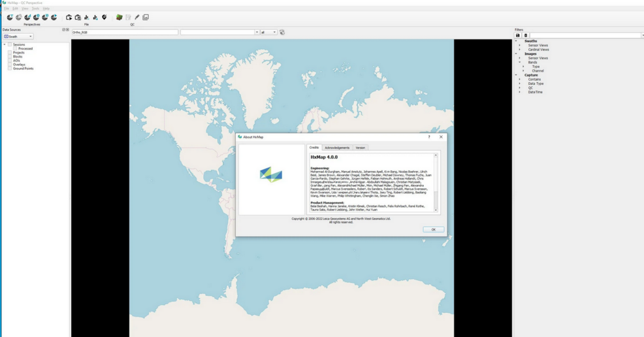Select the fifth globe perspective icon
Image resolution: width=644 pixels, height=337 pixels.
(45, 17)
